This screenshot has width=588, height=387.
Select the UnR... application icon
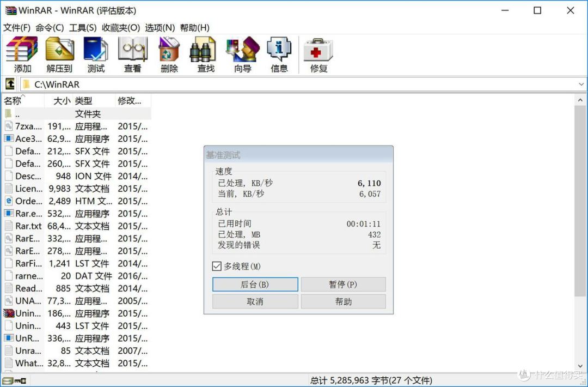(x=9, y=338)
